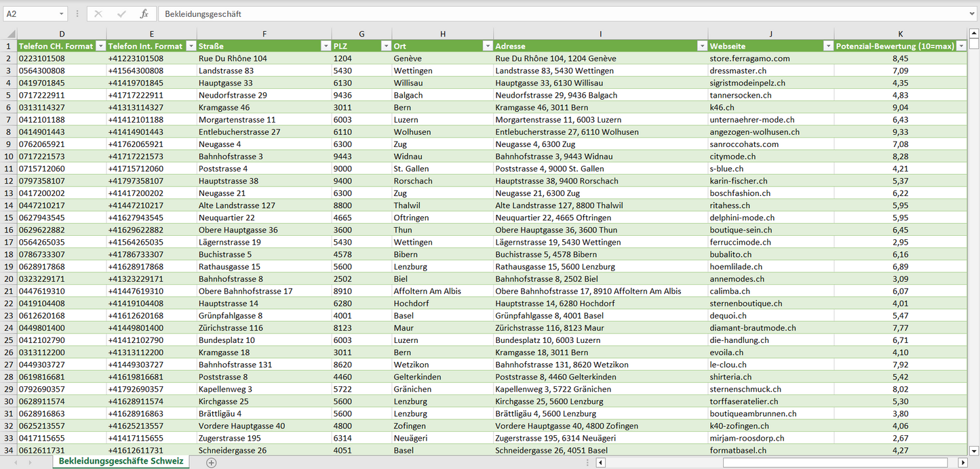
Task: Click the horizontal scrollbar right arrow
Action: tap(962, 462)
